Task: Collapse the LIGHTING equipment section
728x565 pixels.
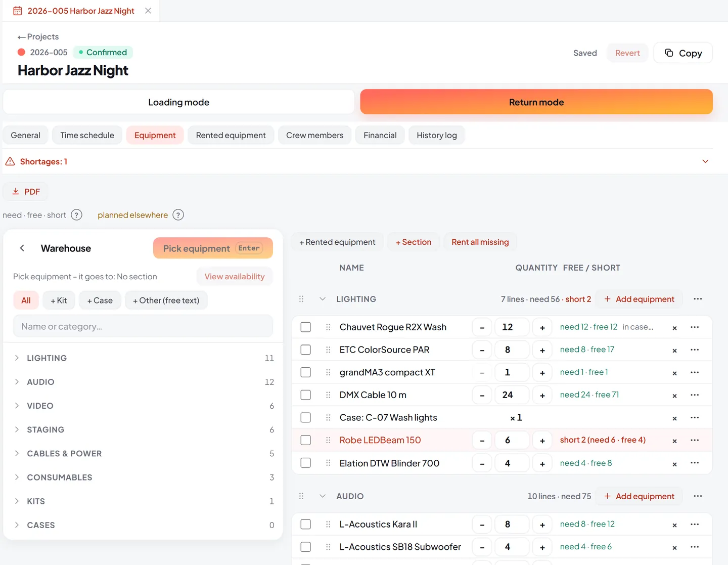Action: (323, 299)
